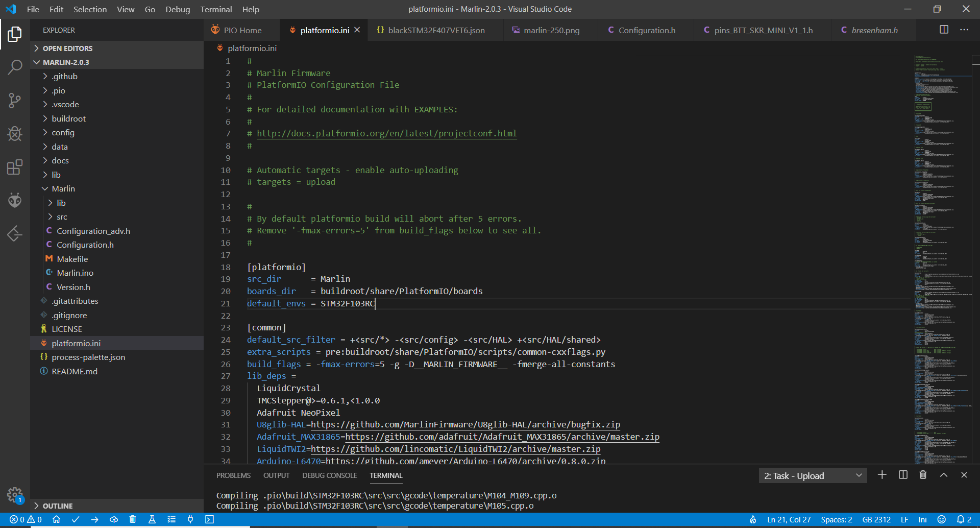
Task: Open the Extensions view
Action: tap(15, 167)
